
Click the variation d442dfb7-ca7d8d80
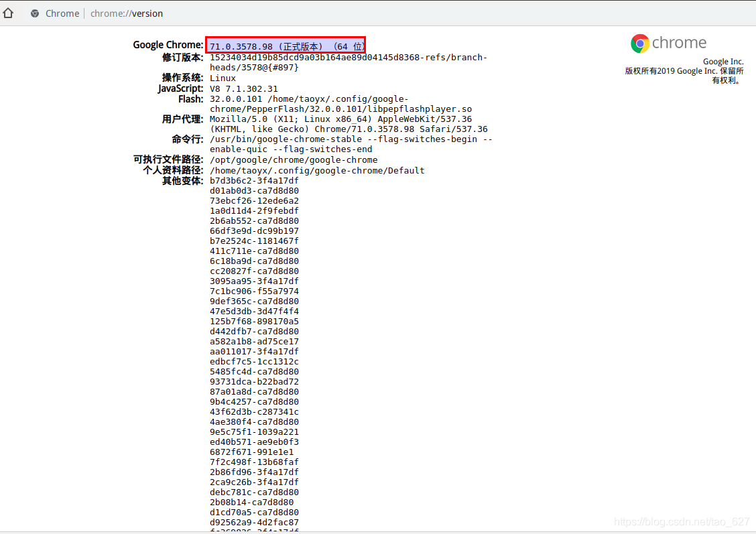pyautogui.click(x=254, y=332)
